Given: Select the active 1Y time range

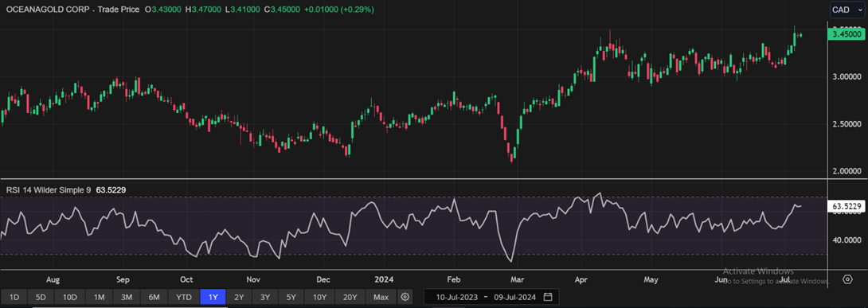Looking at the screenshot, I should [213, 297].
